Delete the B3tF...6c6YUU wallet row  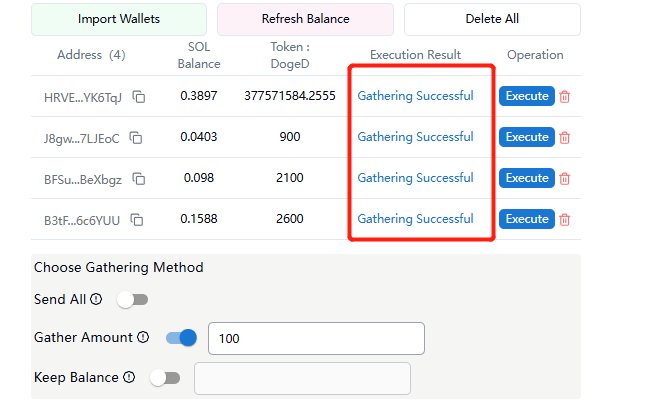(565, 220)
